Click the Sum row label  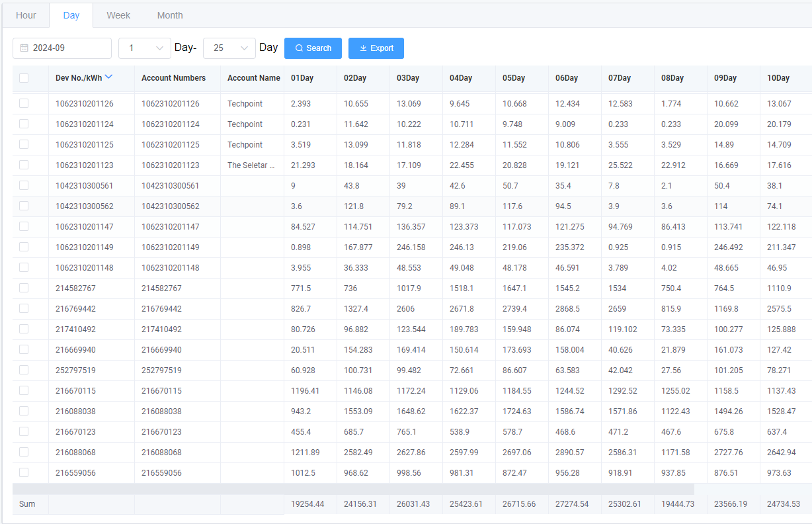tap(27, 503)
